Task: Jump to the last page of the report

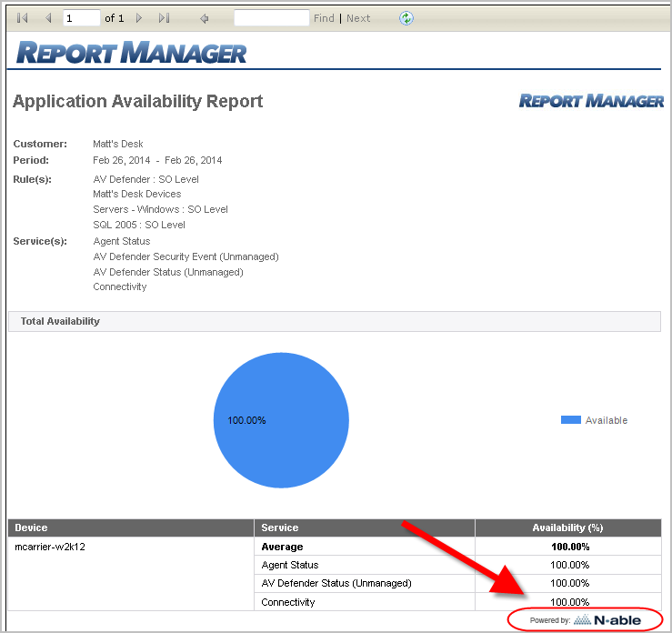Action: [x=165, y=18]
